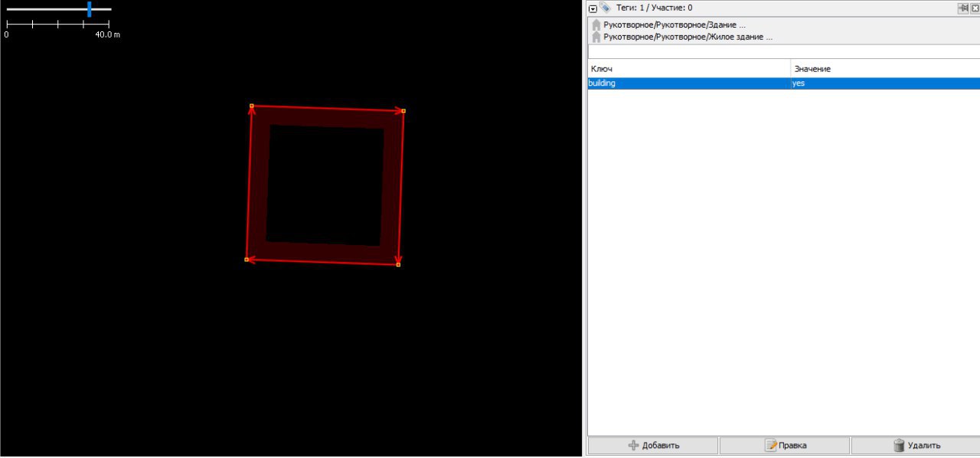
Task: Click the '40.0 m' scale bar label
Action: coord(107,35)
